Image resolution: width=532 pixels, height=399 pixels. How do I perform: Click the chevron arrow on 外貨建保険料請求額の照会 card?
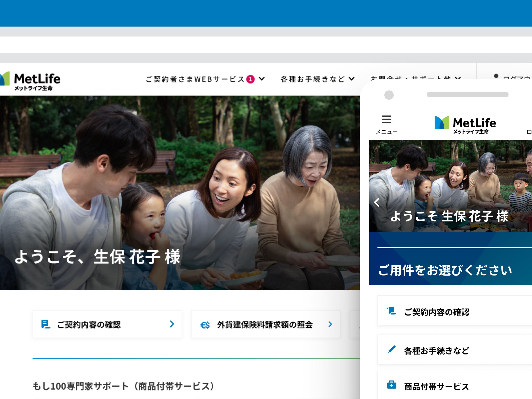pyautogui.click(x=330, y=324)
